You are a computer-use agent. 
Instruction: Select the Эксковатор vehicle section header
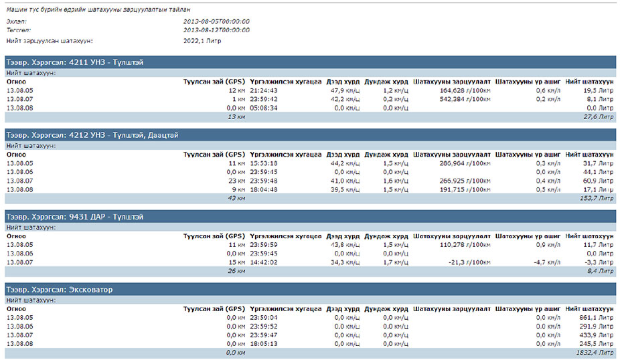[59, 290]
